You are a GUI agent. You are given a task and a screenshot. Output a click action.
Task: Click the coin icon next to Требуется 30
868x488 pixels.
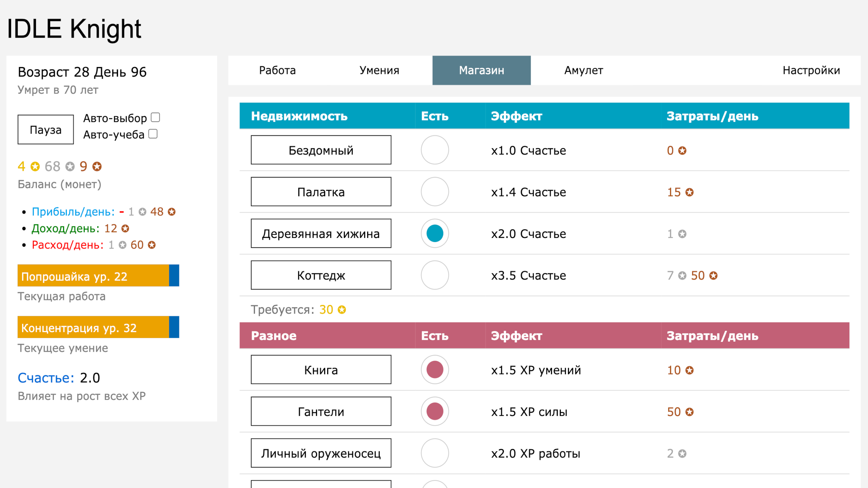click(x=342, y=309)
